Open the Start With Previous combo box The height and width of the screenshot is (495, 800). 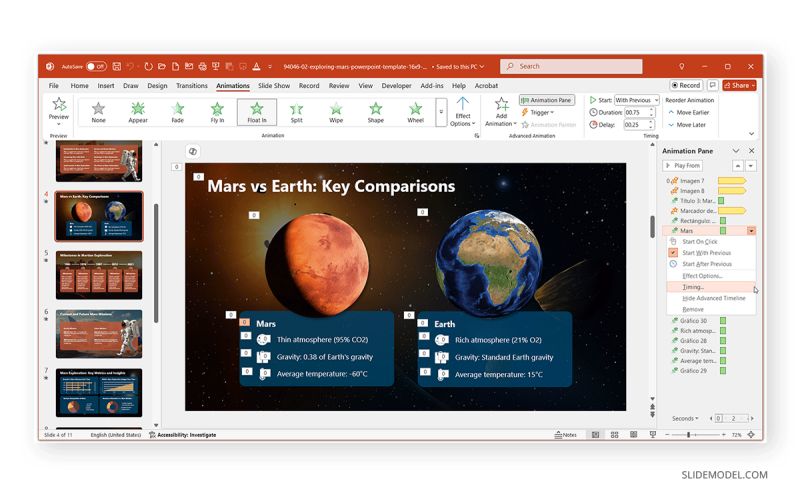pyautogui.click(x=637, y=100)
